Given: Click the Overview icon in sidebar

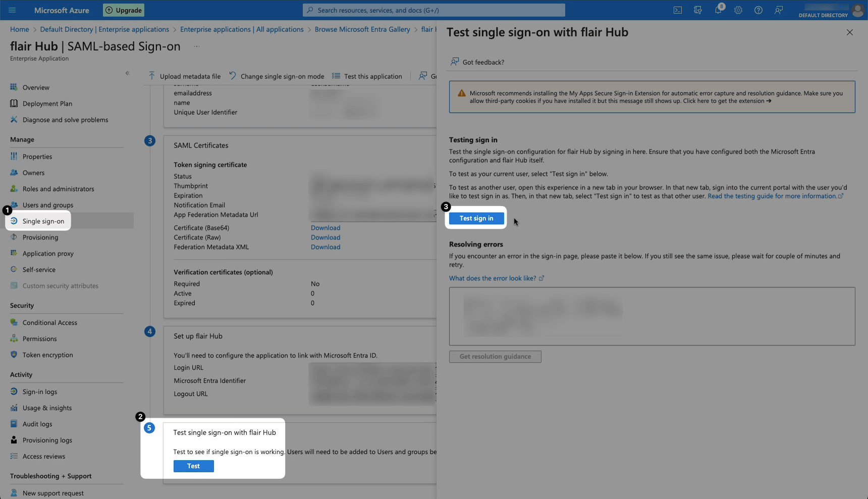Looking at the screenshot, I should (14, 87).
